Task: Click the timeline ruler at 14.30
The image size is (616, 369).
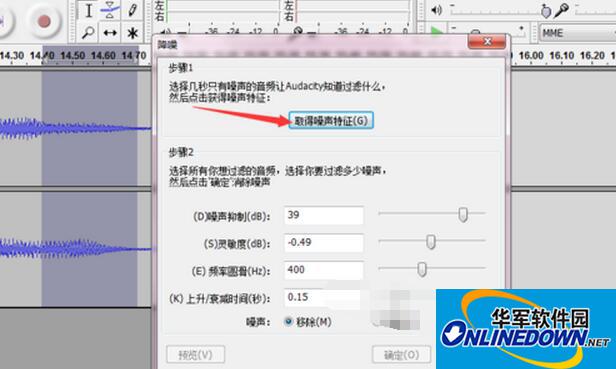Action: [x=12, y=56]
